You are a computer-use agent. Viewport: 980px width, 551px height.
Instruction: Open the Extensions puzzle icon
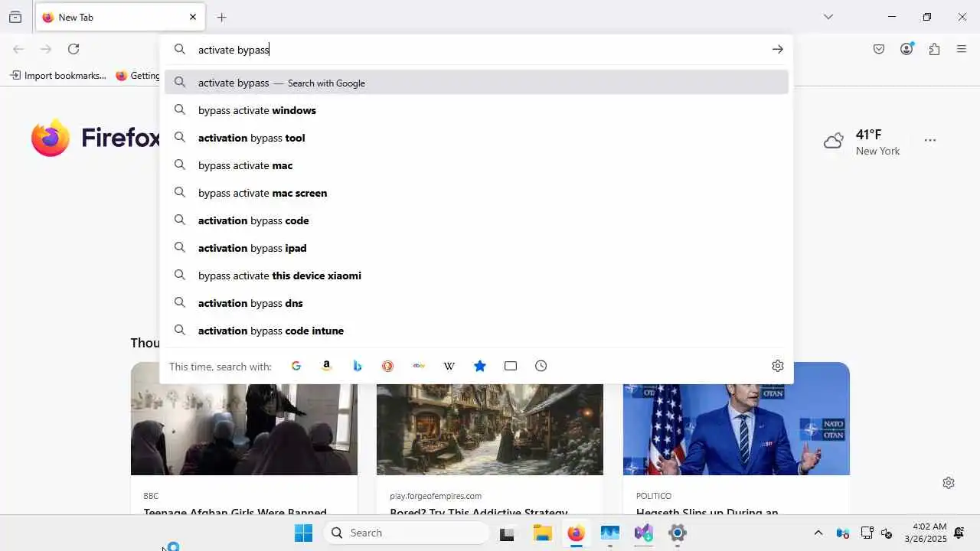click(x=934, y=49)
